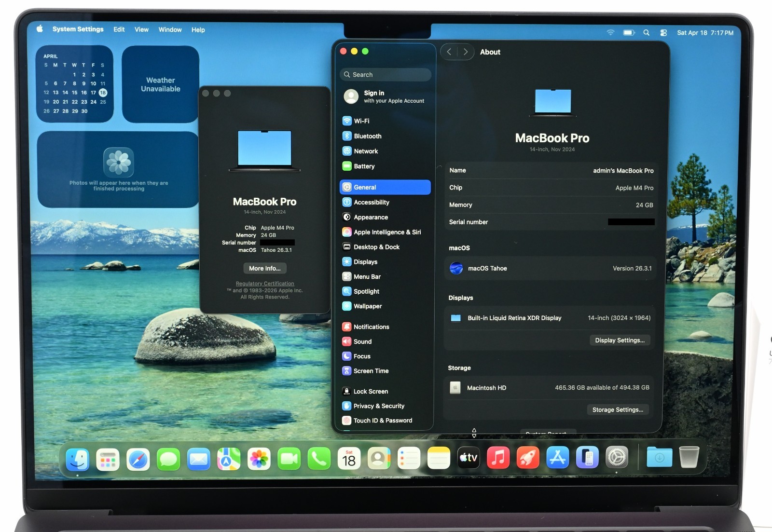Open FaceTime from the Dock
This screenshot has height=532, width=772.
[x=289, y=459]
